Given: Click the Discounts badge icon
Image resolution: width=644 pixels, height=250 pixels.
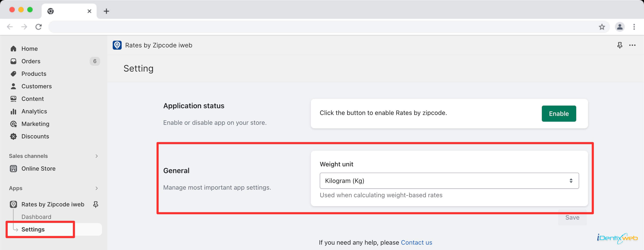Looking at the screenshot, I should (13, 136).
